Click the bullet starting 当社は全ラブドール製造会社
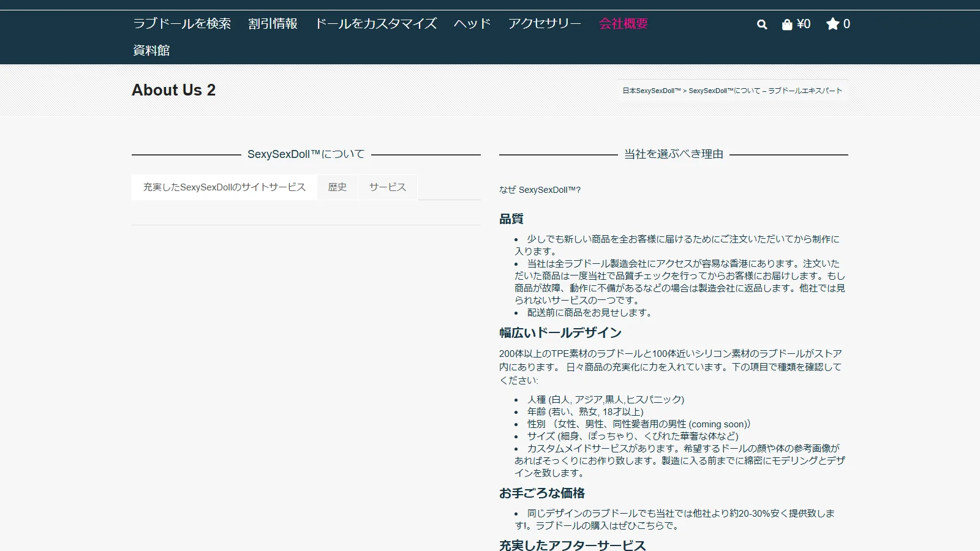This screenshot has width=980, height=551. (680, 282)
